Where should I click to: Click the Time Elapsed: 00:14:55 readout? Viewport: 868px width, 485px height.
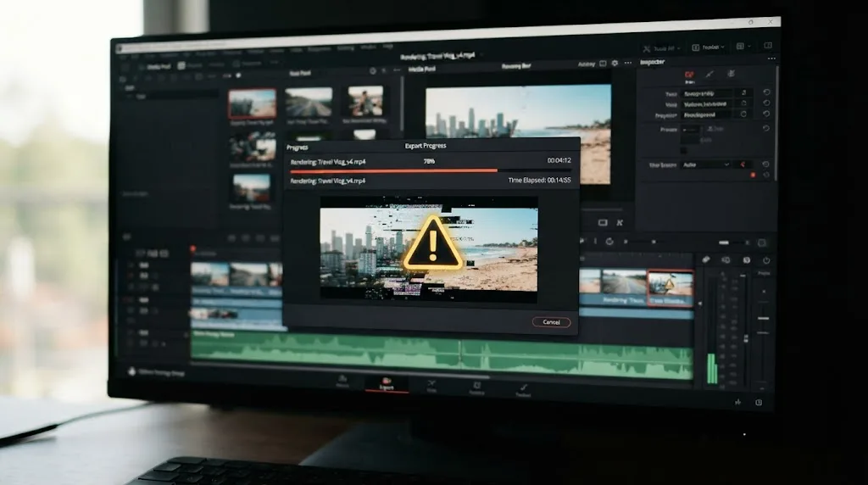(539, 180)
